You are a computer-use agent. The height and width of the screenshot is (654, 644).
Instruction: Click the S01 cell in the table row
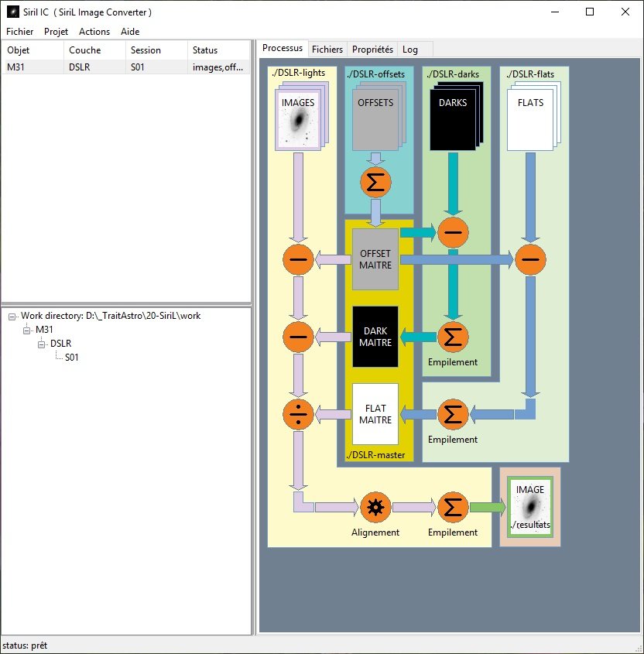pyautogui.click(x=156, y=67)
